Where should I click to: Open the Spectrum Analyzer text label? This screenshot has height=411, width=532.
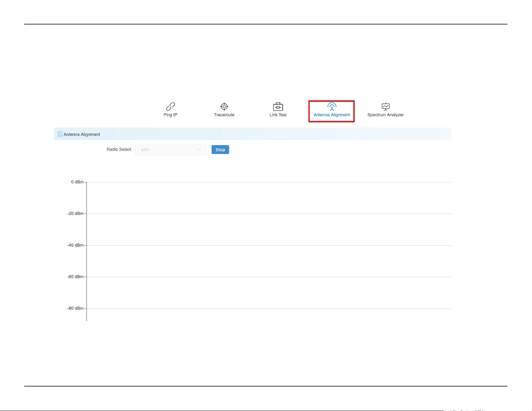pyautogui.click(x=386, y=115)
